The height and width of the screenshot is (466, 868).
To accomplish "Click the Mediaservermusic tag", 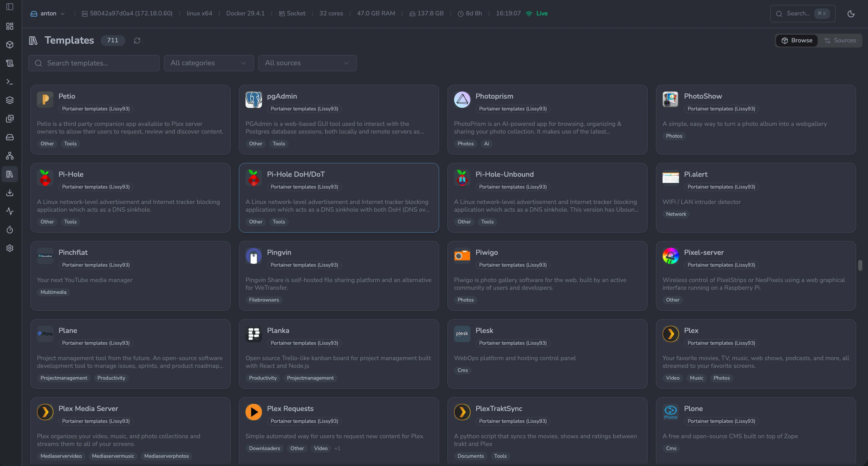I will click(113, 456).
